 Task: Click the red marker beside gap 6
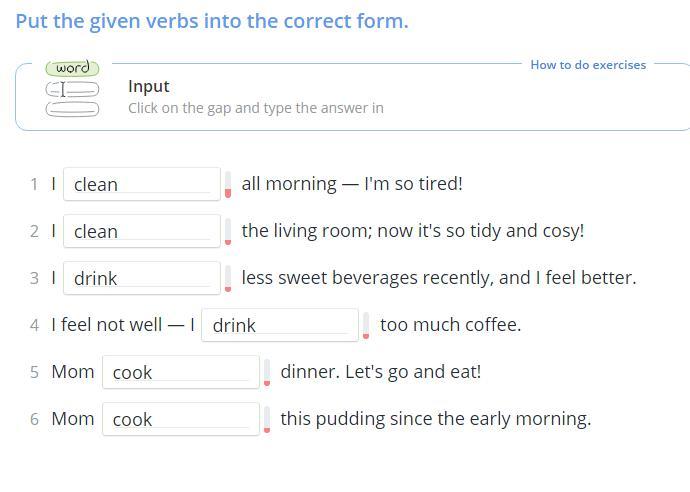pos(267,420)
